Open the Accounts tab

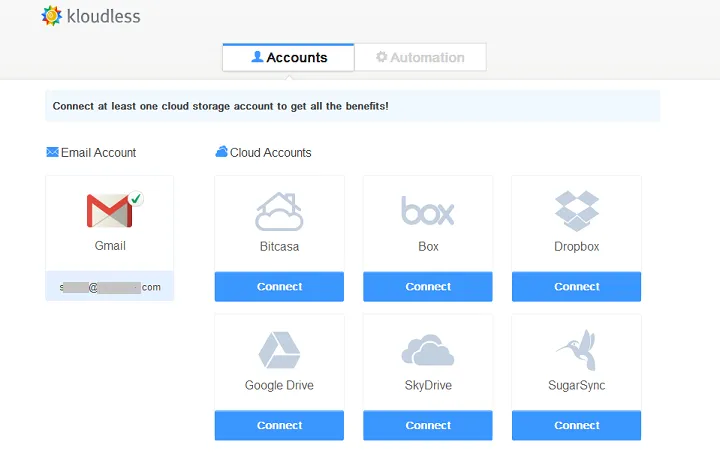click(288, 57)
